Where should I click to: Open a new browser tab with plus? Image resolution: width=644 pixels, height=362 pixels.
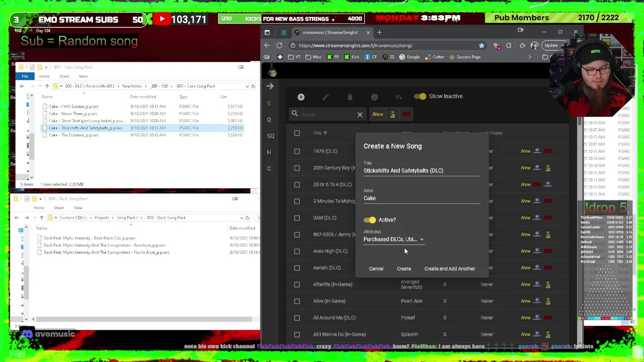(379, 33)
